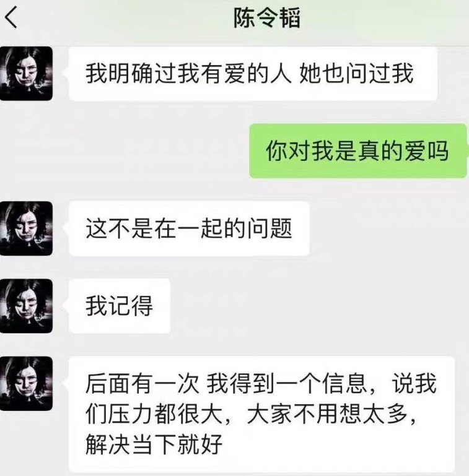469x476 pixels.
Task: Select the short message 我记得
Action: point(120,306)
